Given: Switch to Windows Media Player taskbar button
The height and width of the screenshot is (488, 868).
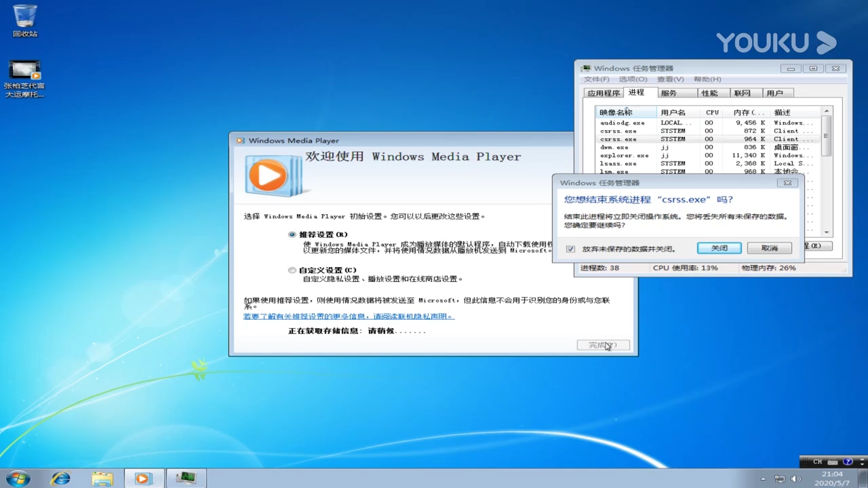Looking at the screenshot, I should point(143,478).
